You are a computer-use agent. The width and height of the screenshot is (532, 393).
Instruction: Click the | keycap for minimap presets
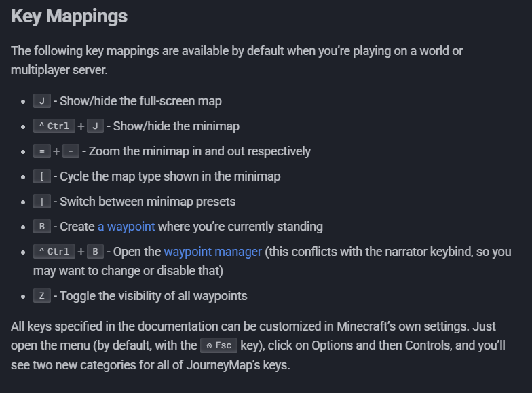tap(42, 202)
